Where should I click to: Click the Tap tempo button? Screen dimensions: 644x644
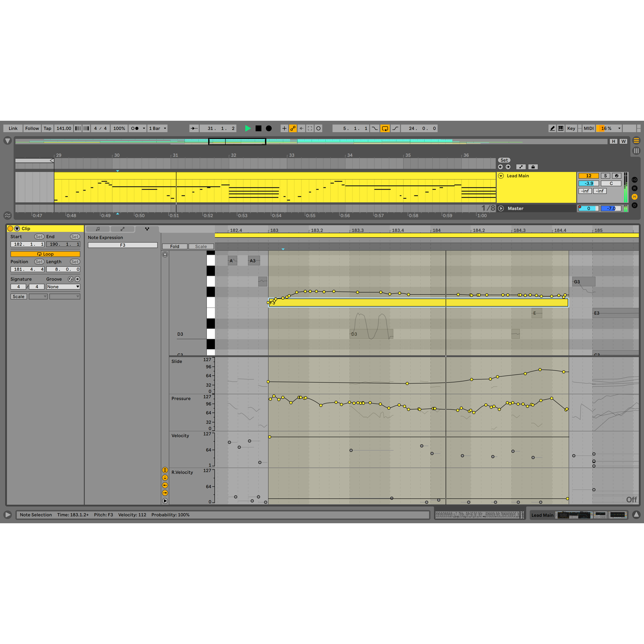click(x=47, y=128)
